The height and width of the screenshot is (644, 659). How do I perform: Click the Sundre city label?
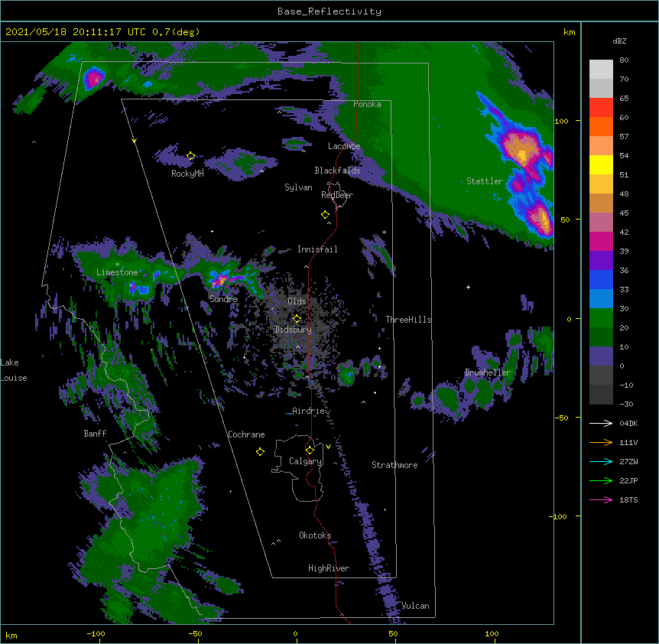coord(223,299)
